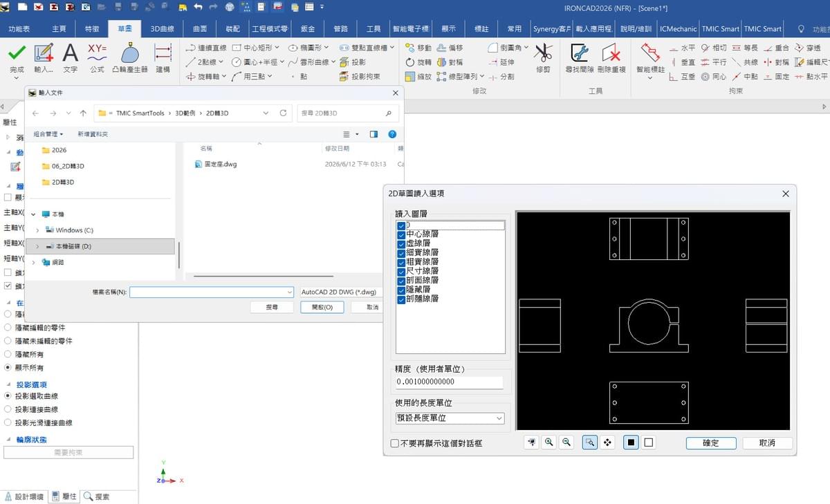Click the pan arrows icon below the preview
The width and height of the screenshot is (830, 504).
coord(607,442)
